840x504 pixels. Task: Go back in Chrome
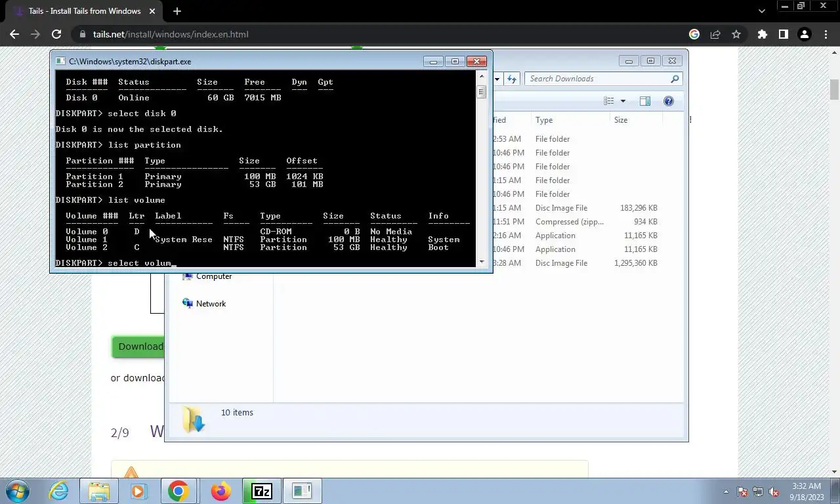pyautogui.click(x=14, y=34)
